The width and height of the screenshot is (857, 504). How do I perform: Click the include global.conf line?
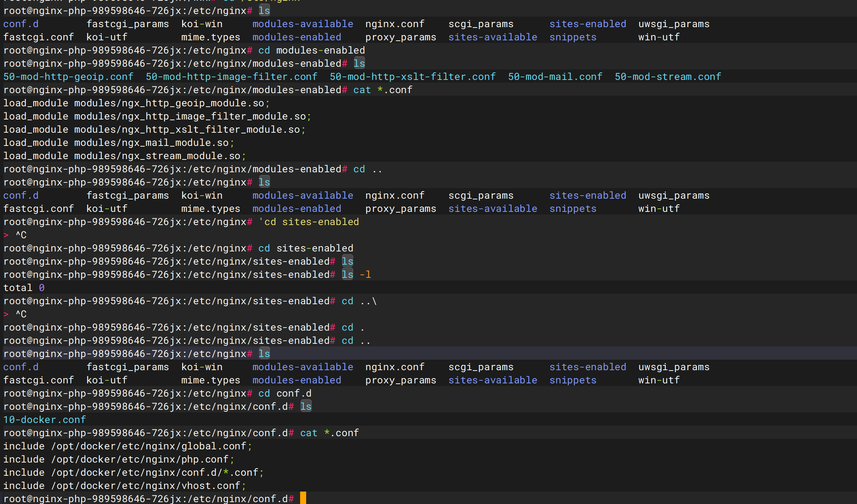(x=127, y=446)
